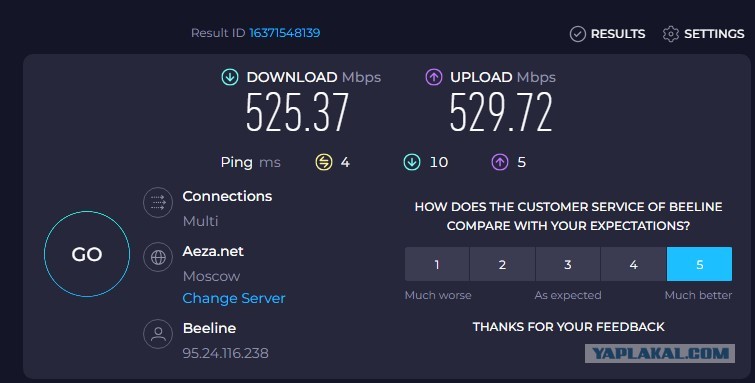Image resolution: width=755 pixels, height=383 pixels.
Task: Select rating 1 Much worse
Action: click(437, 264)
